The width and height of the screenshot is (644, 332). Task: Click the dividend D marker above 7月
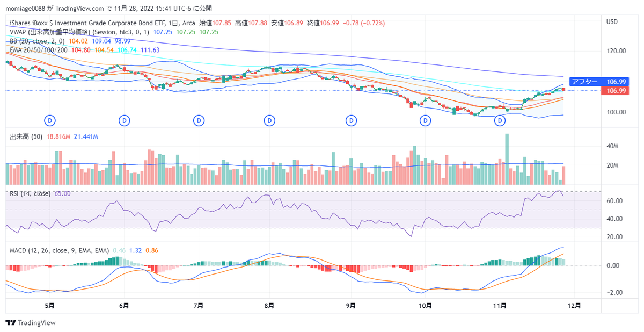tap(200, 121)
